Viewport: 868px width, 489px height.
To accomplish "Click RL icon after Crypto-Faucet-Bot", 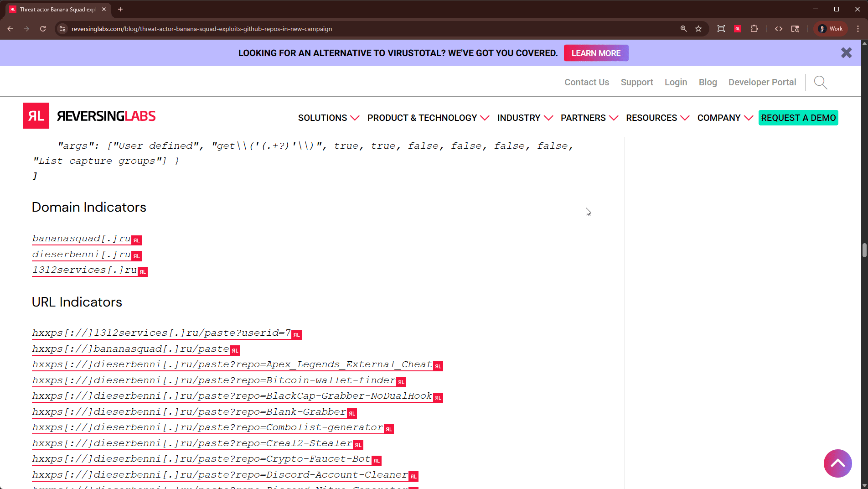I will tap(377, 461).
